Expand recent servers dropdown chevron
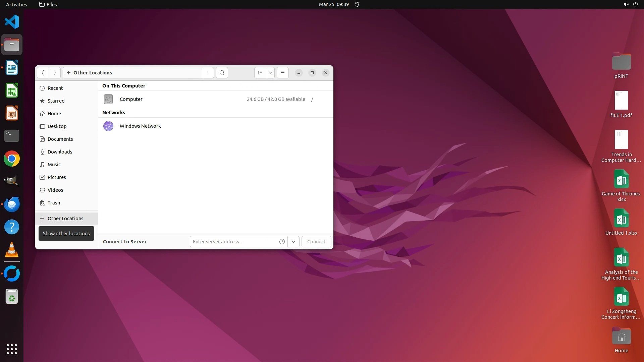Viewport: 644px width, 362px height. click(293, 242)
